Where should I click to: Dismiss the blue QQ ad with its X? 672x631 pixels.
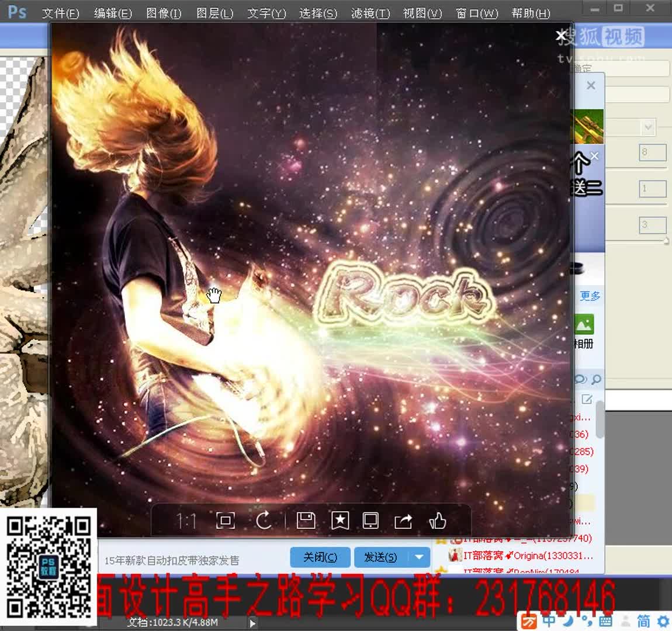(x=594, y=157)
